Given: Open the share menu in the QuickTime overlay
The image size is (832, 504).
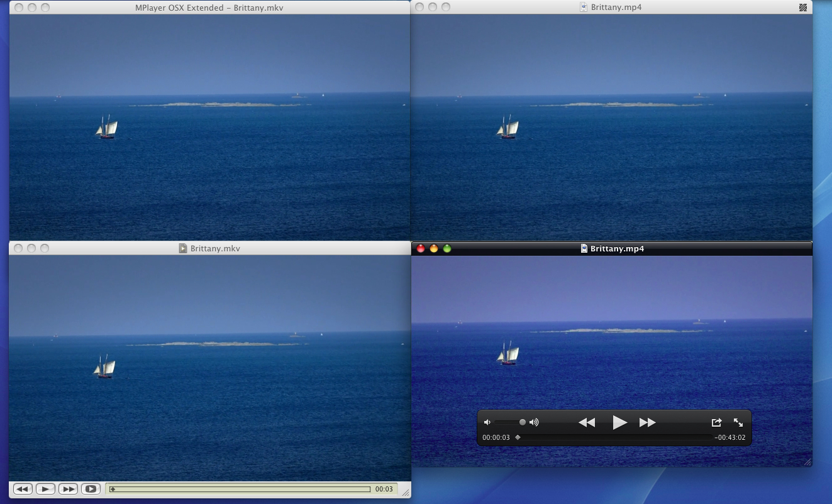Looking at the screenshot, I should tap(716, 422).
